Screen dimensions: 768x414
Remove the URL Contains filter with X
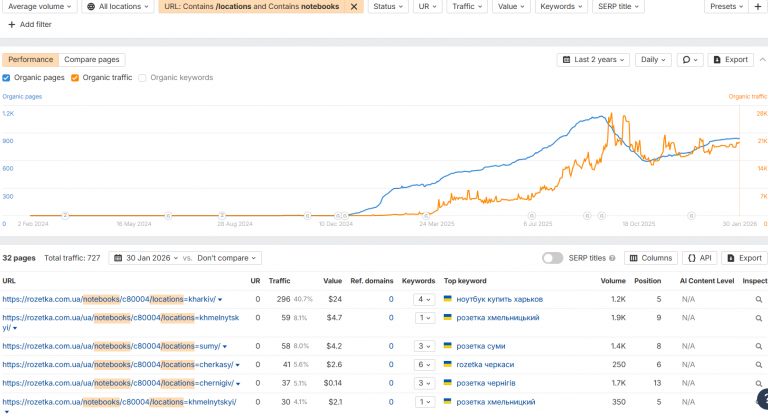[354, 6]
